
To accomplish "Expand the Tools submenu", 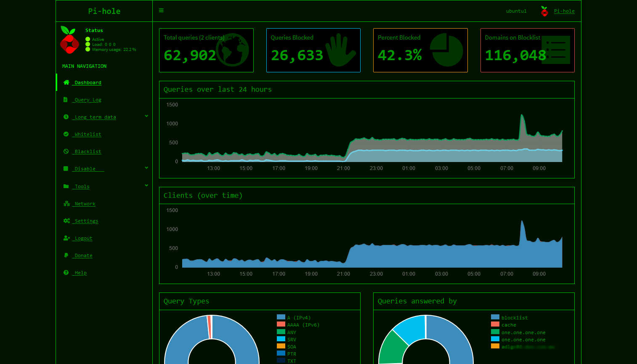I will [x=81, y=186].
